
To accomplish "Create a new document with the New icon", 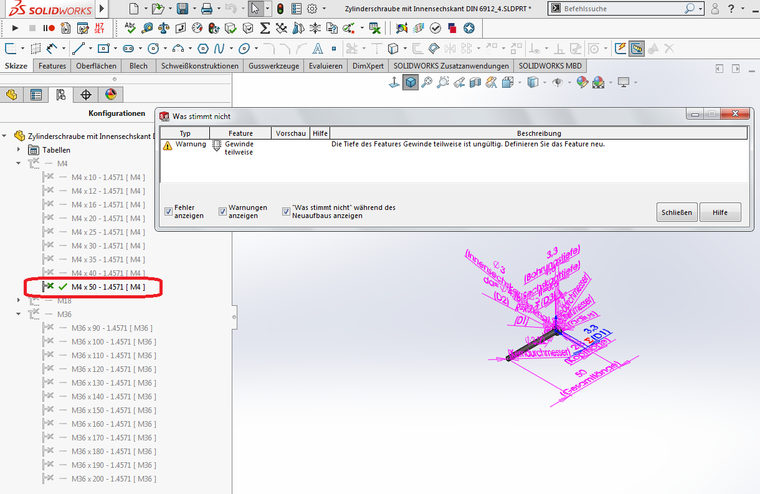I will coord(134,9).
